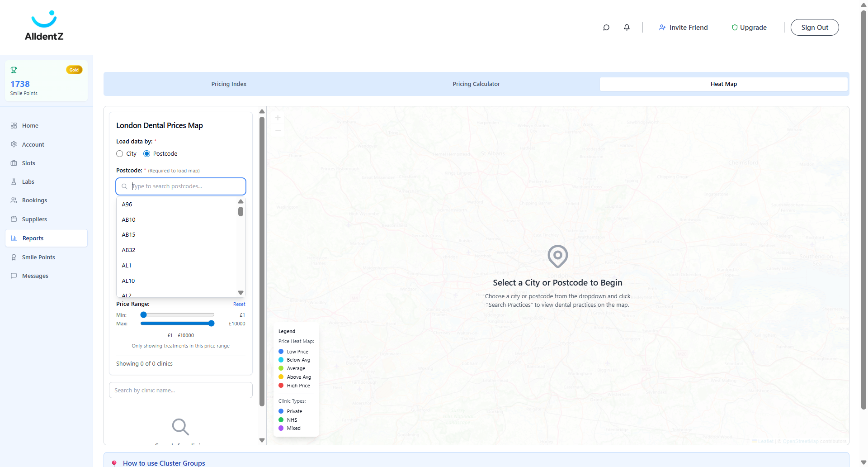This screenshot has width=868, height=467.
Task: Switch to the Pricing Calculator tab
Action: (x=476, y=84)
